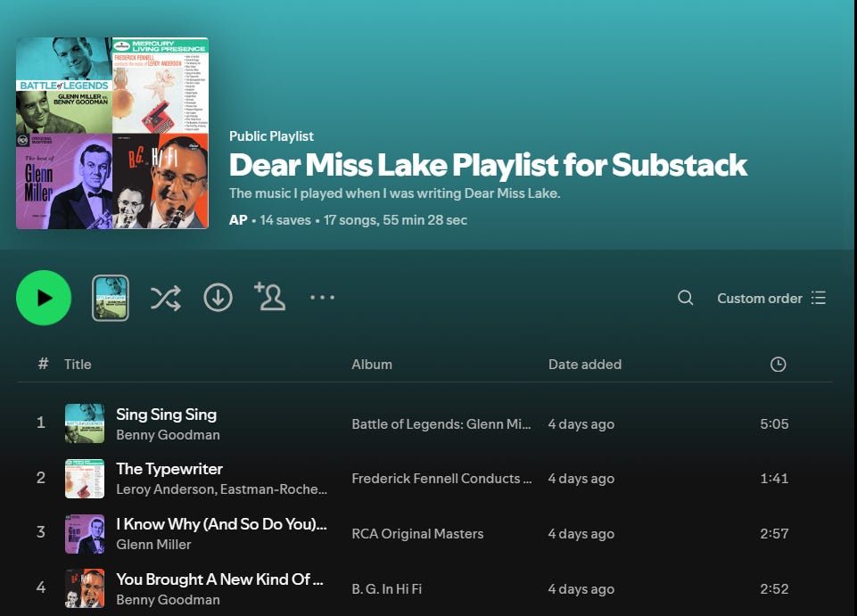Open the three-dots more options menu
Viewport: 857px width, 616px height.
coord(323,298)
